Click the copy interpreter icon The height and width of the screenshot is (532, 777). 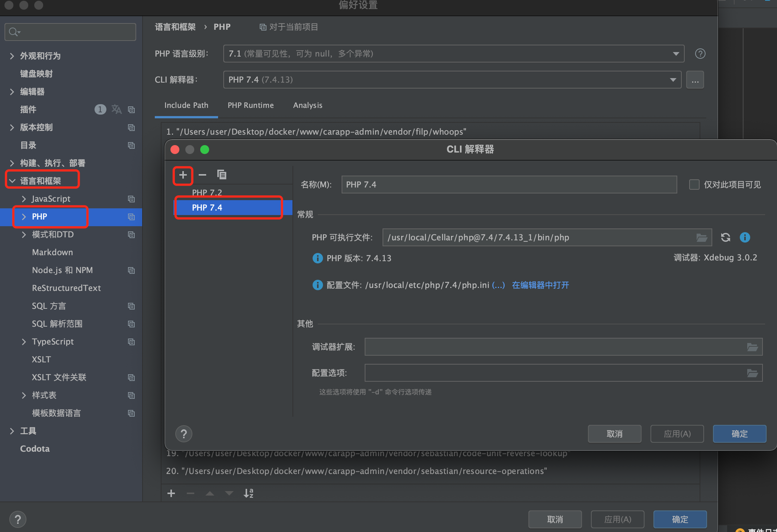click(x=222, y=174)
